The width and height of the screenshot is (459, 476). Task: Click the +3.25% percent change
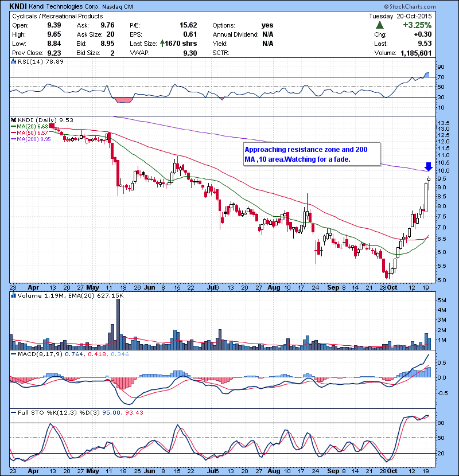pyautogui.click(x=417, y=25)
